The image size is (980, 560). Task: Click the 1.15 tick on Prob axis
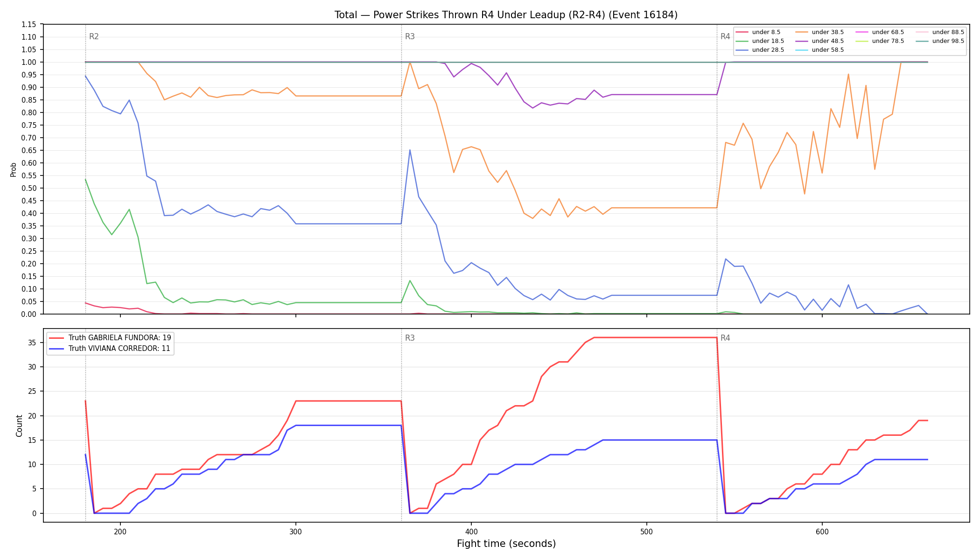click(x=29, y=24)
